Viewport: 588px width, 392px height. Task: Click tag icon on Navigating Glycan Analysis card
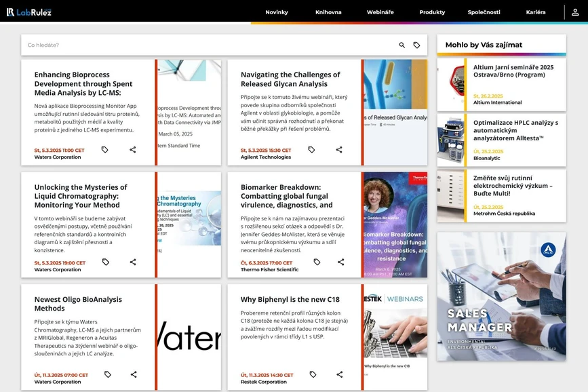coord(311,150)
